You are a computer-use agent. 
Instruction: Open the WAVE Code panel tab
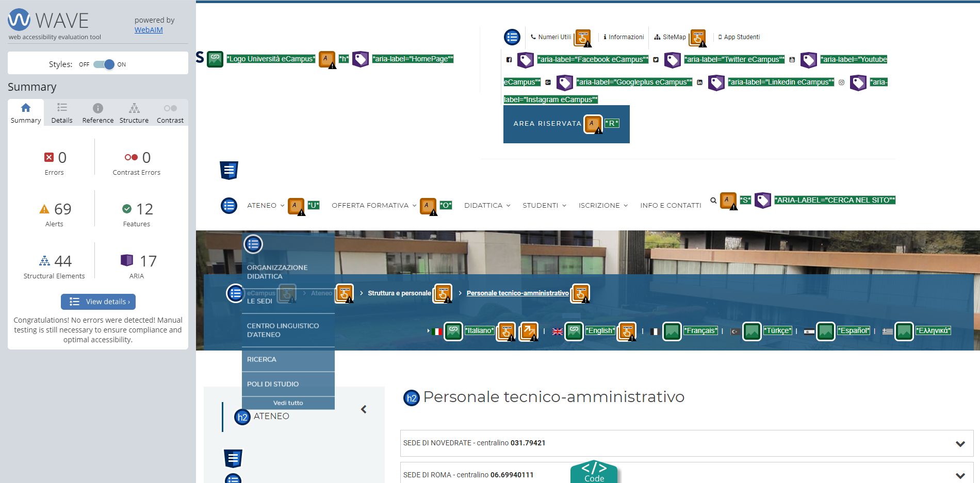(x=594, y=472)
